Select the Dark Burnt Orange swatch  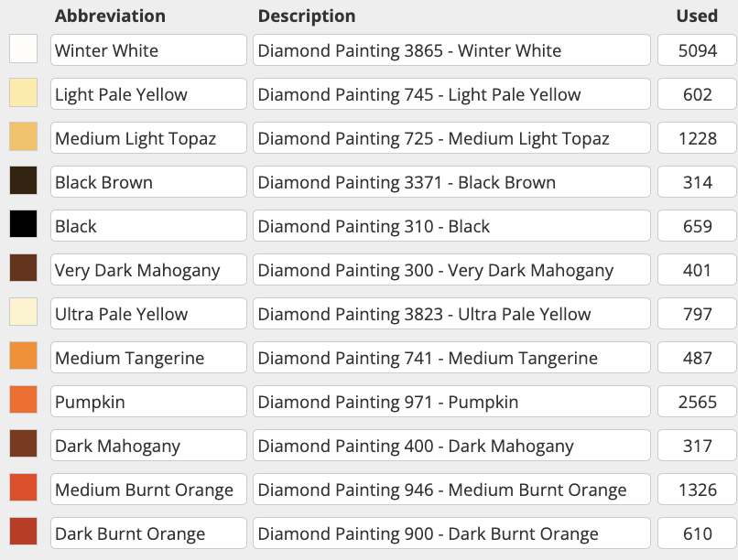[23, 533]
